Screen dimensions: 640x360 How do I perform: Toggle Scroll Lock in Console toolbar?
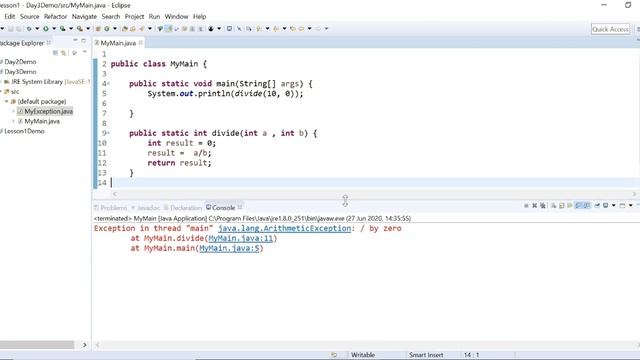point(562,205)
